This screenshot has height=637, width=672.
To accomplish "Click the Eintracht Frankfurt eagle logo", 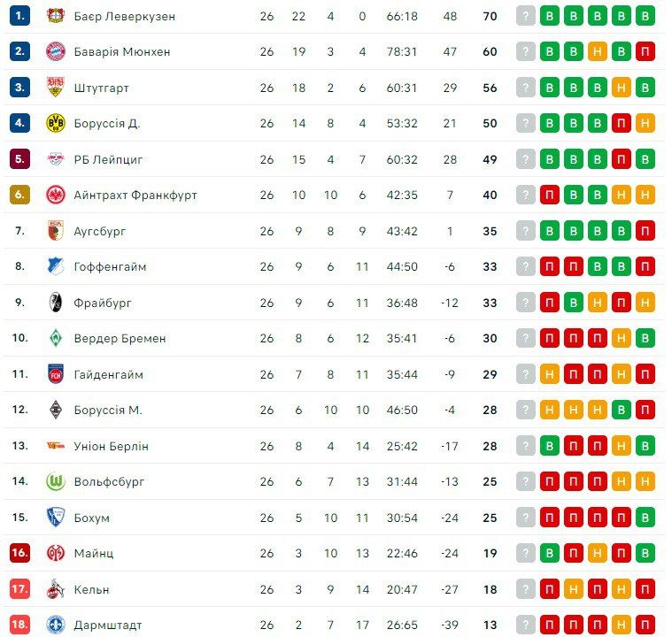I will pyautogui.click(x=56, y=195).
